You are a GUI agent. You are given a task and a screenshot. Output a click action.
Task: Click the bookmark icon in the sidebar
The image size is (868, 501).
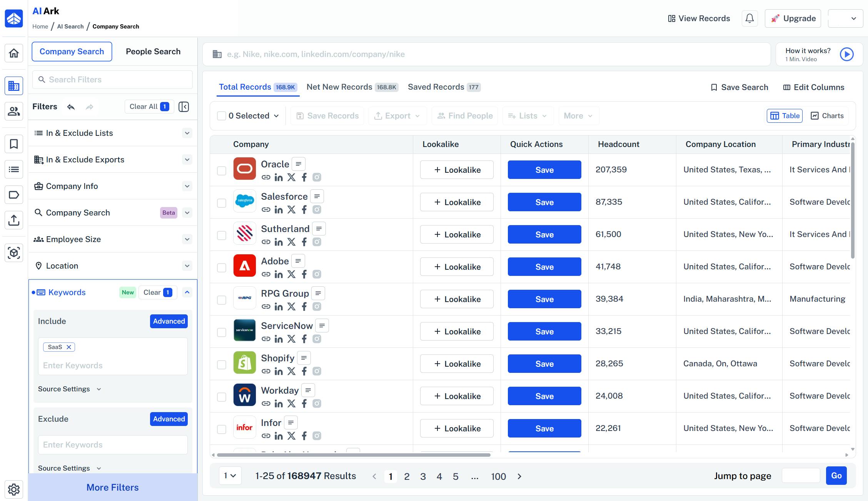pyautogui.click(x=14, y=144)
